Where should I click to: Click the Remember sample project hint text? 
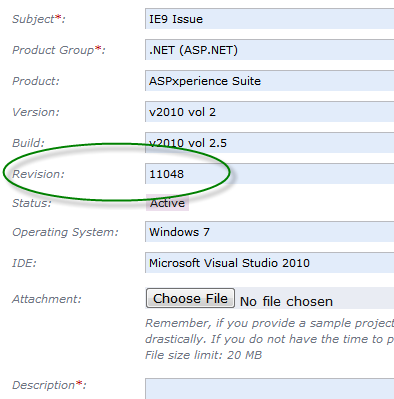click(270, 331)
